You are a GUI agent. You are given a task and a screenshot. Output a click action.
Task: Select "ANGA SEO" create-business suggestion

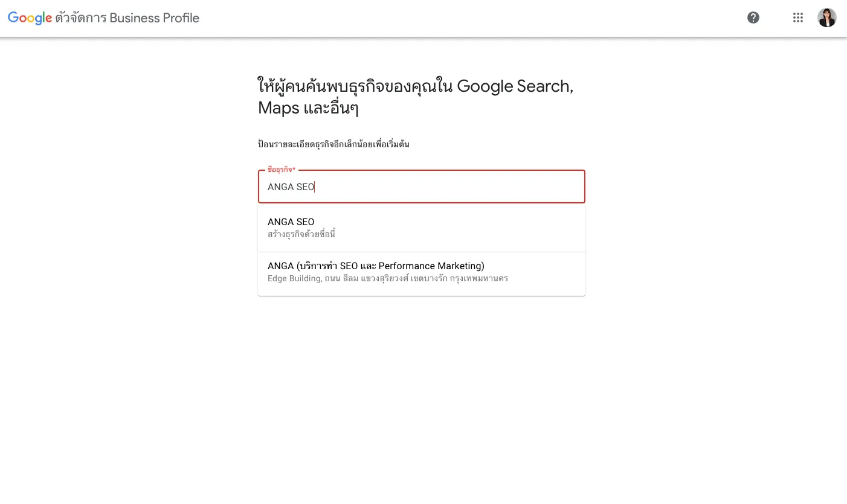[422, 228]
